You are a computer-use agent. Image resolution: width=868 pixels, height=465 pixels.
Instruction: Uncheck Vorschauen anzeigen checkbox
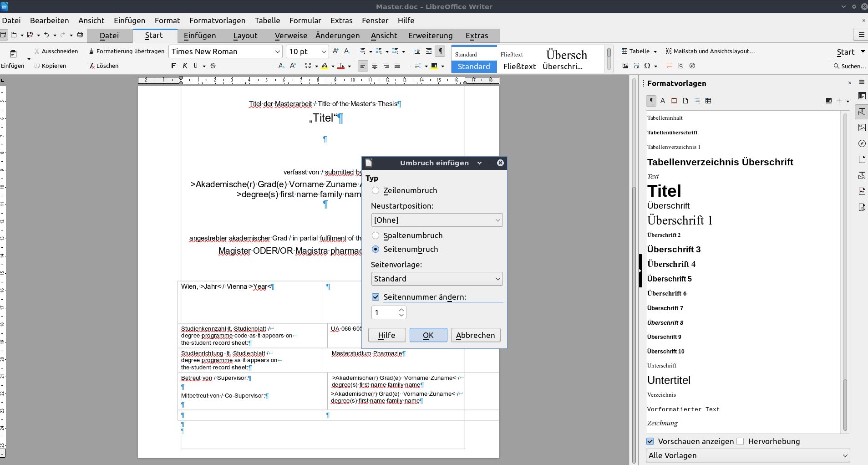pos(650,441)
